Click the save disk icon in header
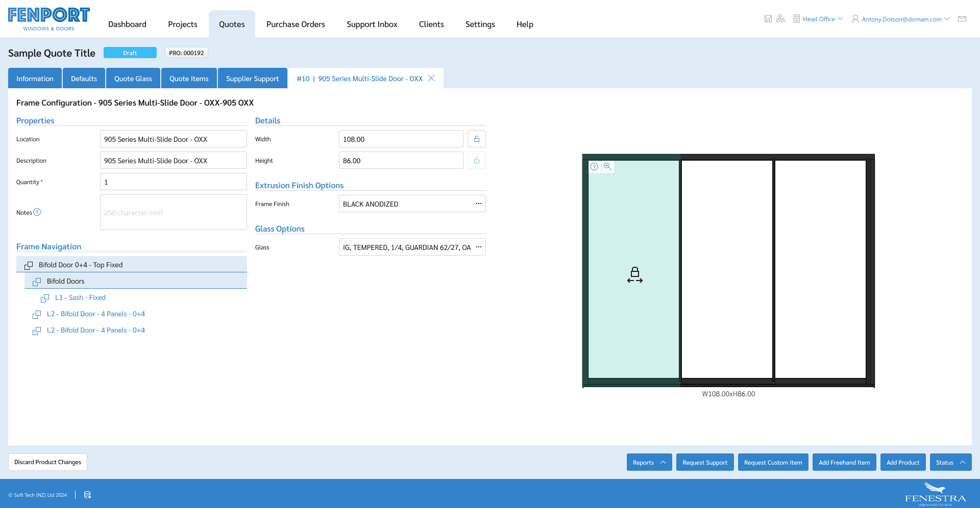The height and width of the screenshot is (508, 980). point(768,19)
